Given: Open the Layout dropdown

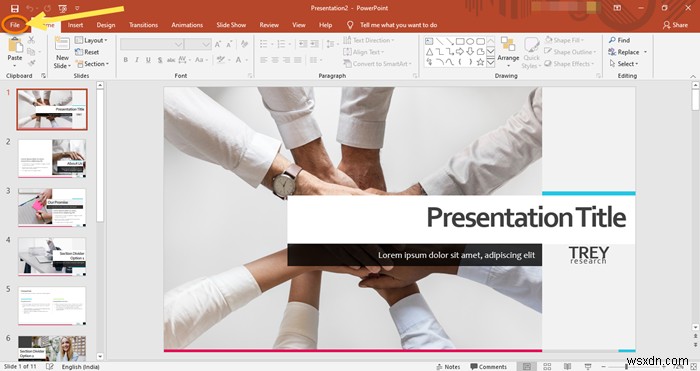Looking at the screenshot, I should (x=92, y=40).
